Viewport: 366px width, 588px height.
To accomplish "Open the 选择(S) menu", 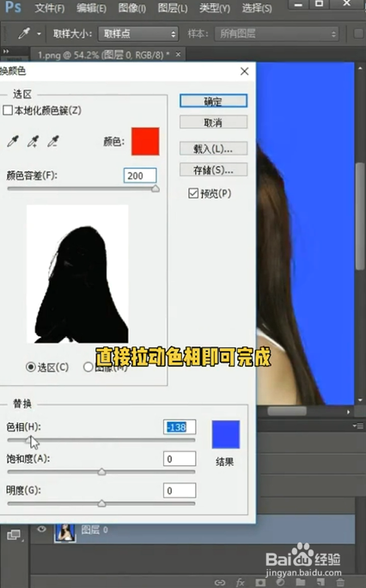I will click(257, 8).
